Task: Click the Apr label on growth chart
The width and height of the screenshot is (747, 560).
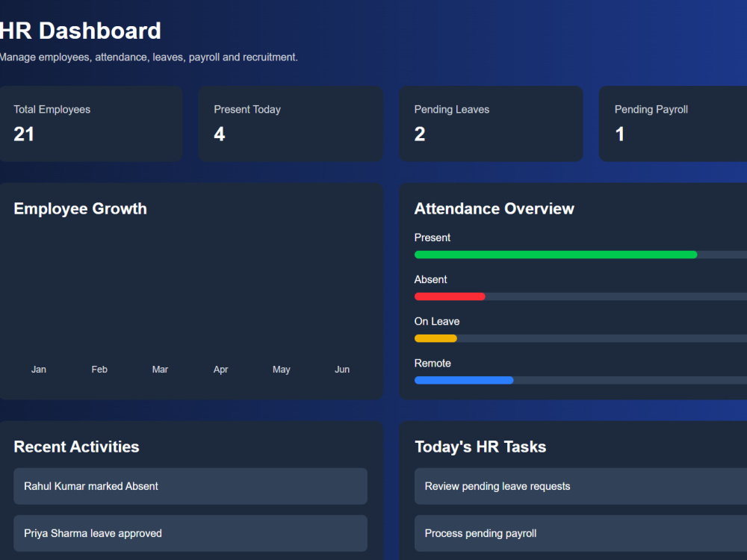Action: (x=220, y=370)
